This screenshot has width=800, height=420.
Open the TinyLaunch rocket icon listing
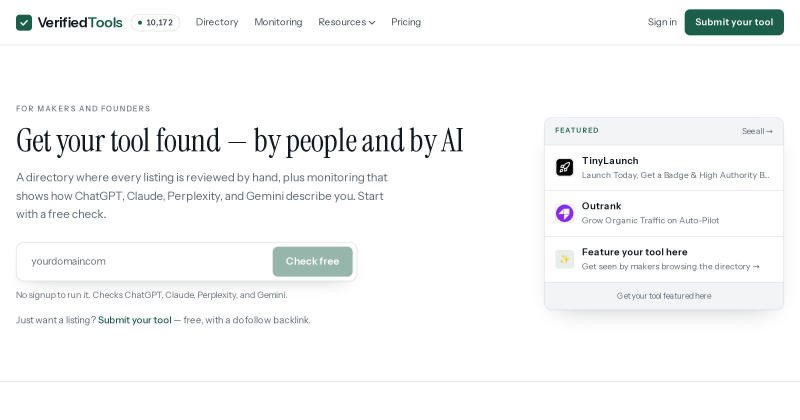564,167
